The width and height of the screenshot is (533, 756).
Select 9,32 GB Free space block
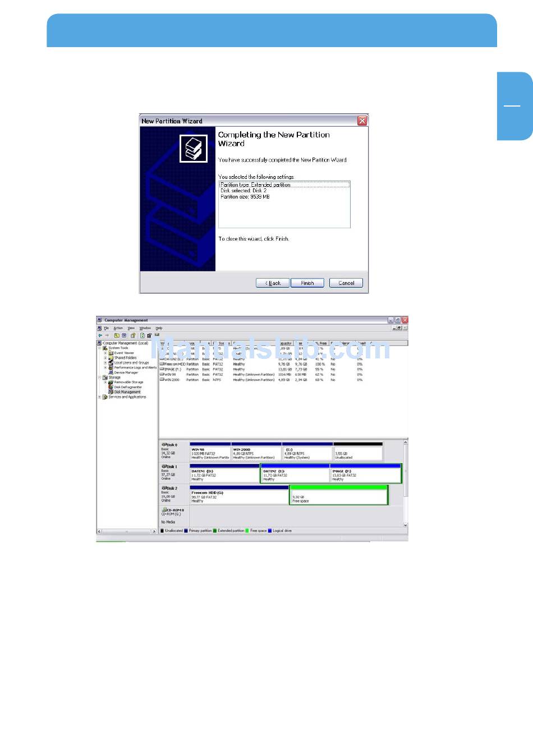[339, 495]
